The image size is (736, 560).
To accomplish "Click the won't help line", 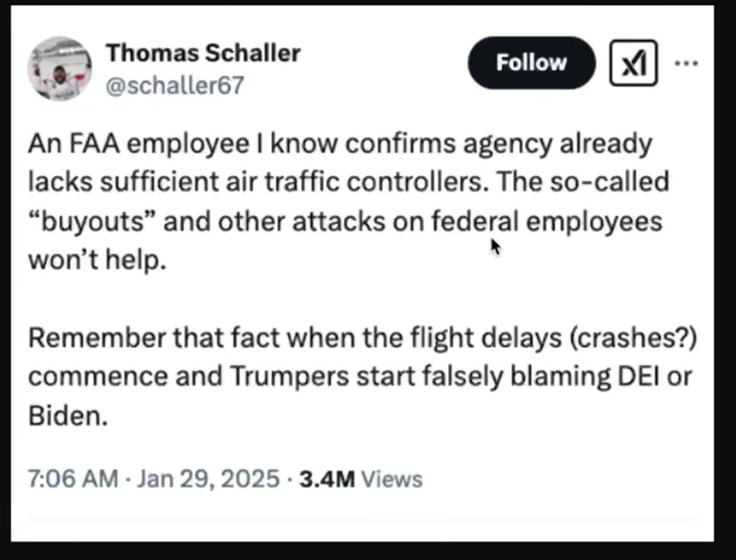I will [x=97, y=260].
